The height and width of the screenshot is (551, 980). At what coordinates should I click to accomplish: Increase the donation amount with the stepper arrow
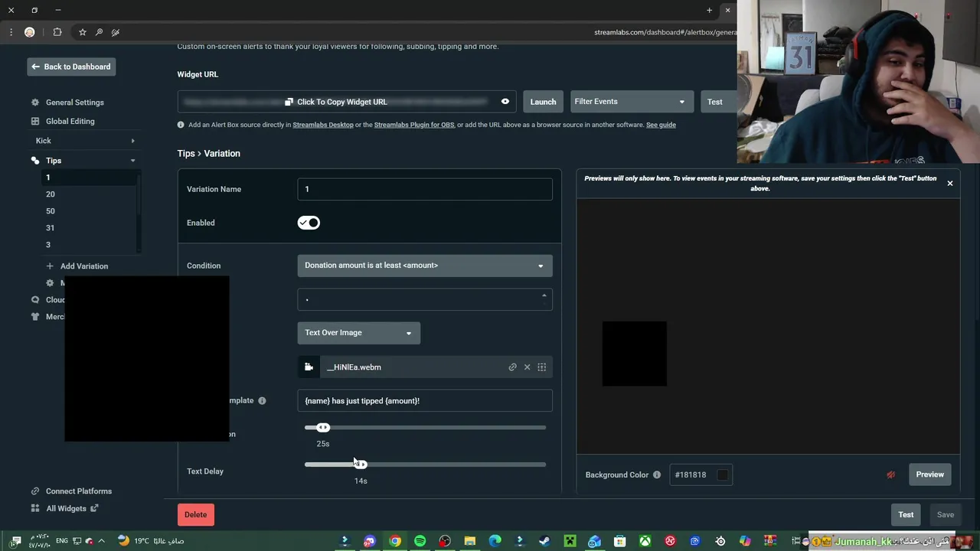pos(544,295)
